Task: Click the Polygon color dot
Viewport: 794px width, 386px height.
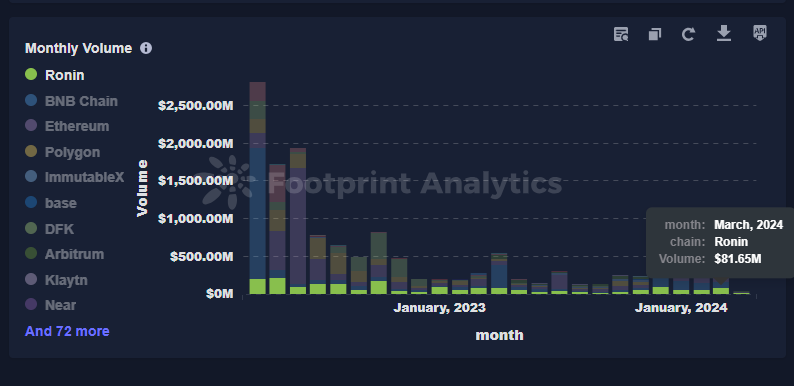Action: click(x=31, y=151)
